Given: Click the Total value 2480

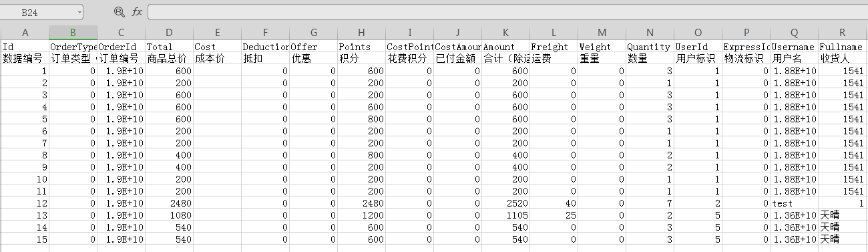Looking at the screenshot, I should coord(169,203).
